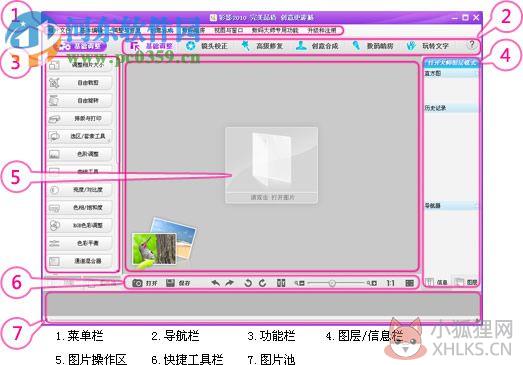Viewport: 523px width, 365px height.
Task: Switch to the 图层 layers tab
Action: click(466, 282)
